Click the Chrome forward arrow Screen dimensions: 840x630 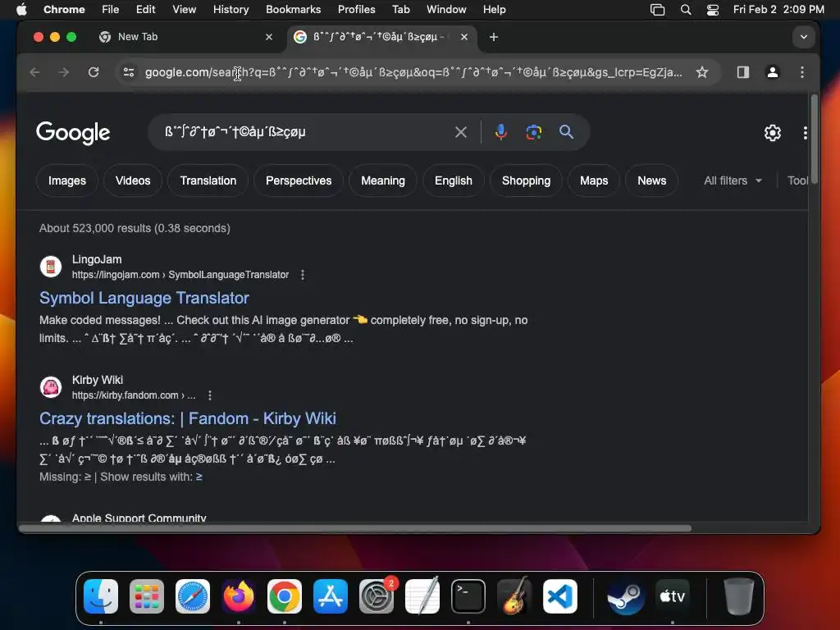click(64, 72)
